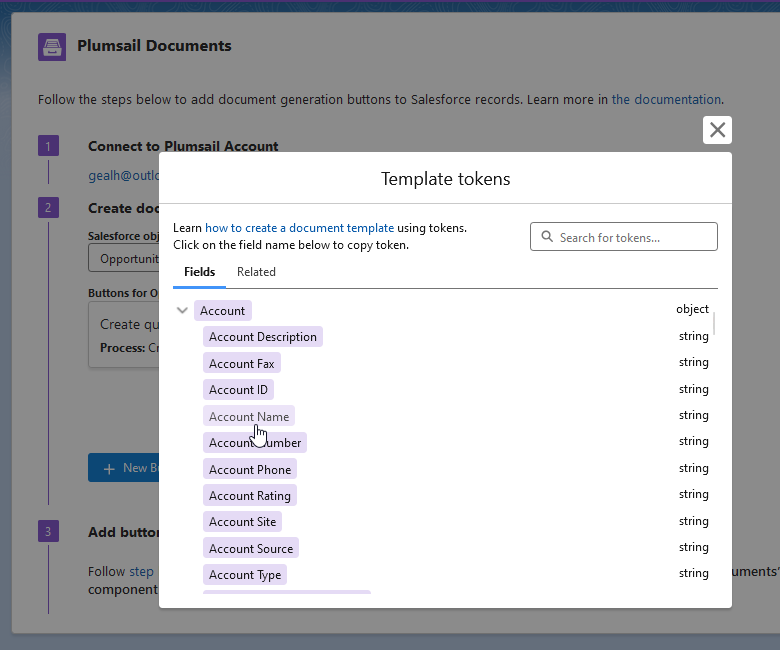This screenshot has height=650, width=780.
Task: Click the search magnifier icon
Action: 547,236
